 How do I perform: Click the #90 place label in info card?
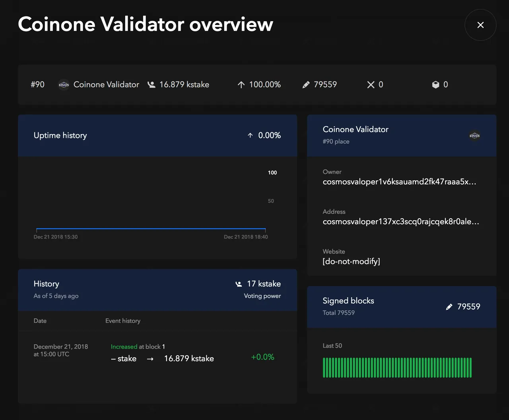click(x=336, y=141)
